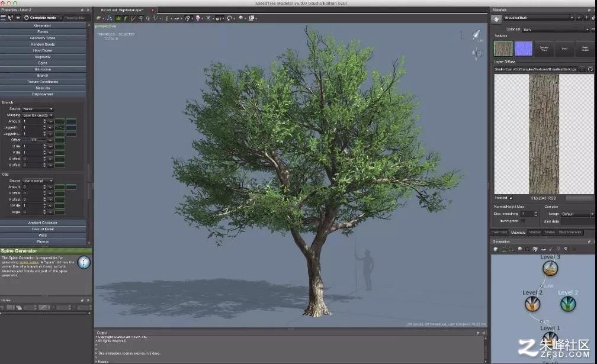Click the circular arrow icon in viewport toolbar
Image resolution: width=597 pixels, height=364 pixels.
pyautogui.click(x=230, y=18)
